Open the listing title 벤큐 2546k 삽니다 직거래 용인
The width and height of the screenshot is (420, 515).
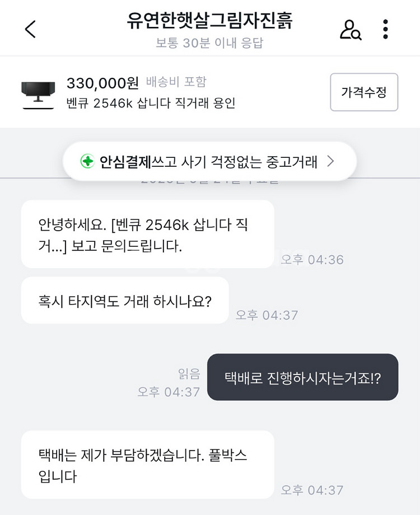point(151,103)
